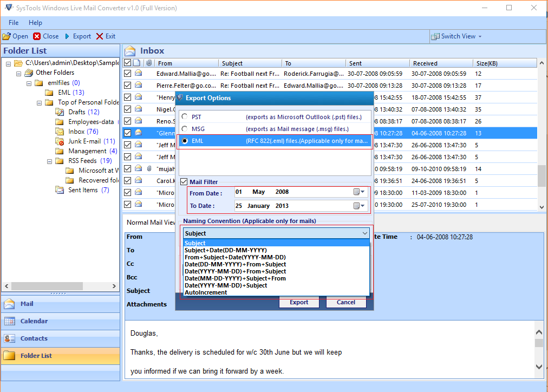
Task: Collapse Top of Personal Folders node
Action: coord(39,103)
